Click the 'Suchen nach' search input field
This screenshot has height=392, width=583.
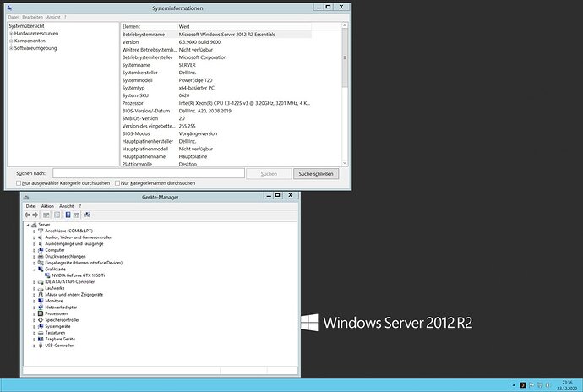149,173
